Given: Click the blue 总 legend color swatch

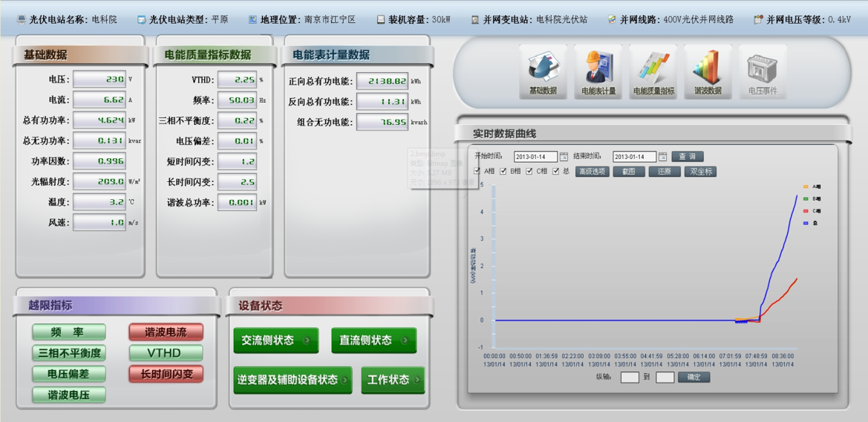Looking at the screenshot, I should pyautogui.click(x=806, y=223).
